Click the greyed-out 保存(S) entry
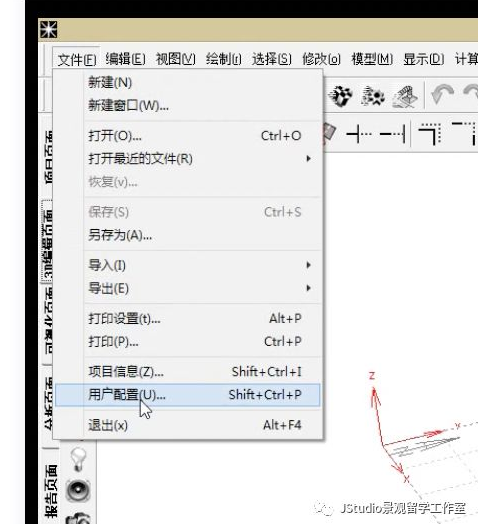 coord(188,212)
